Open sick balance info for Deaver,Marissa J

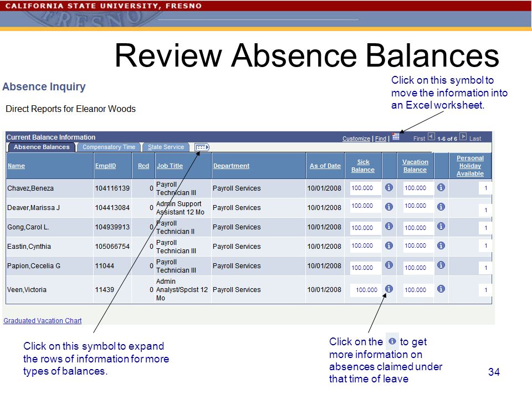tap(389, 207)
